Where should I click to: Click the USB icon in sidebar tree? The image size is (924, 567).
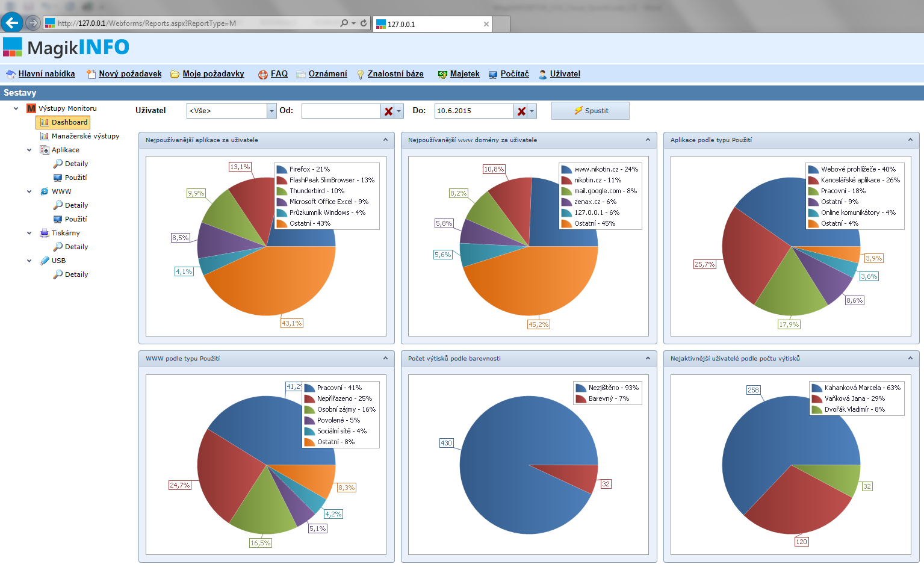(x=44, y=261)
